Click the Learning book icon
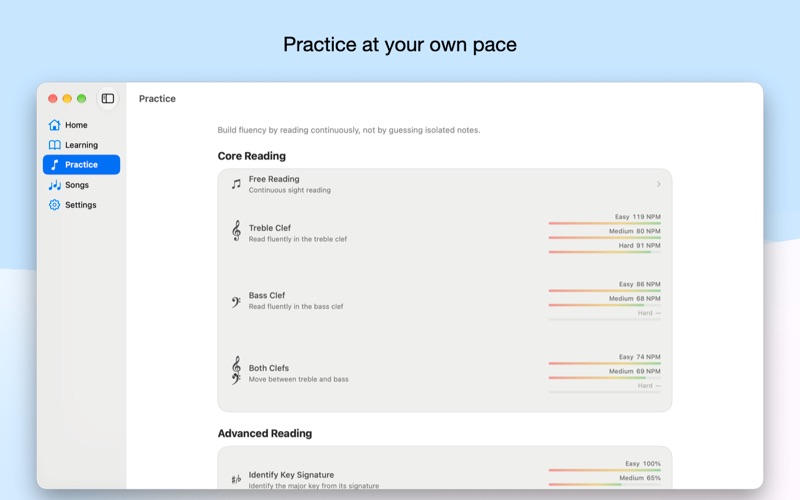Image resolution: width=800 pixels, height=500 pixels. 54,145
